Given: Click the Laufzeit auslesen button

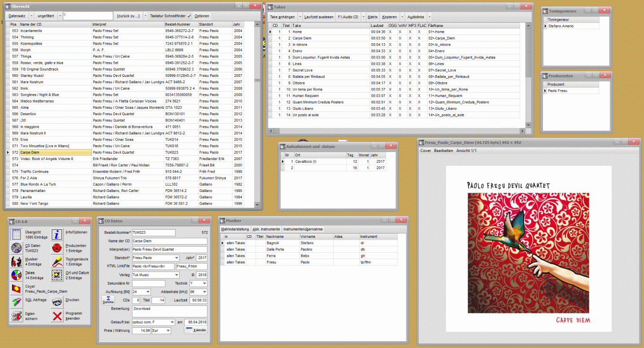Looking at the screenshot, I should pos(319,17).
